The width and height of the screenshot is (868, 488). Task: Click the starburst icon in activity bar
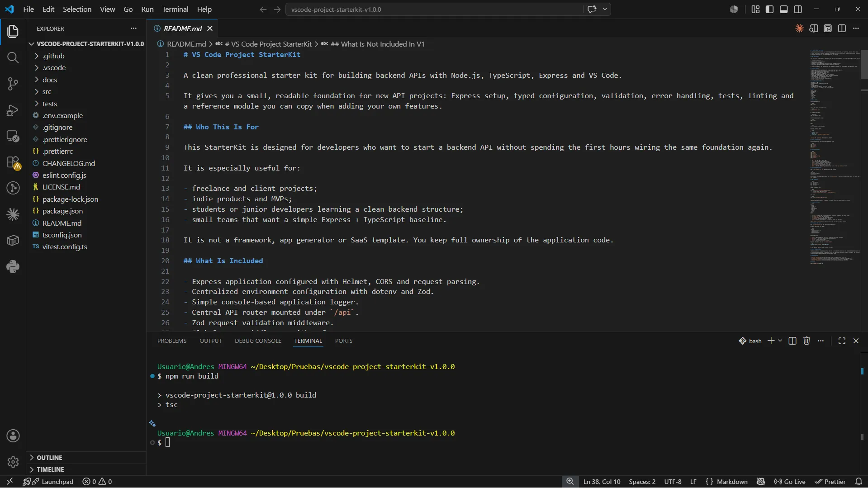coord(13,214)
